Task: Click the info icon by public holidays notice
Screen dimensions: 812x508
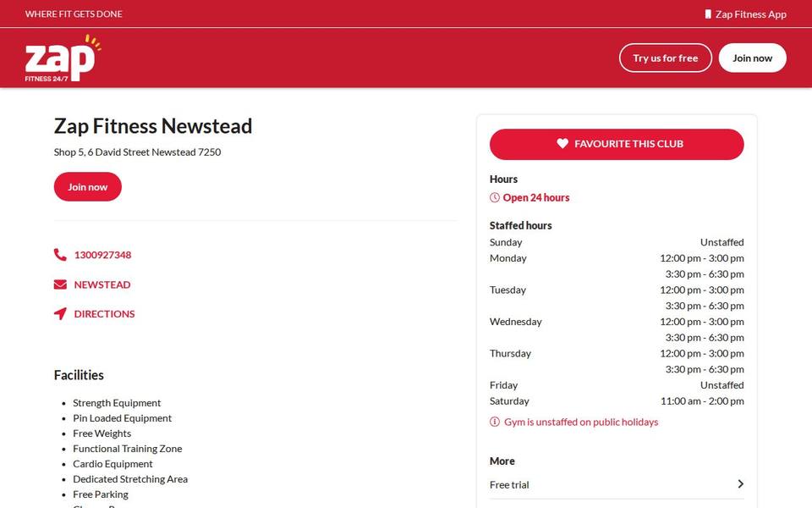Action: (495, 422)
